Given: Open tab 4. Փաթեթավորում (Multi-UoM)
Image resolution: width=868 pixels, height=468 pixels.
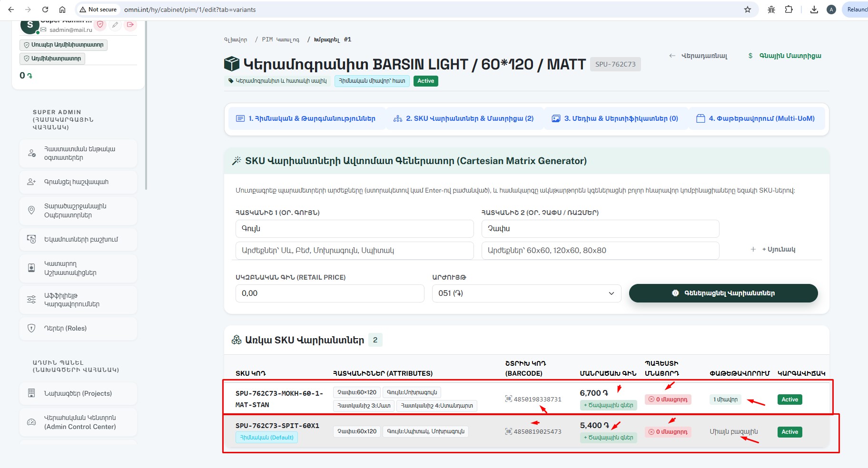Looking at the screenshot, I should point(756,118).
